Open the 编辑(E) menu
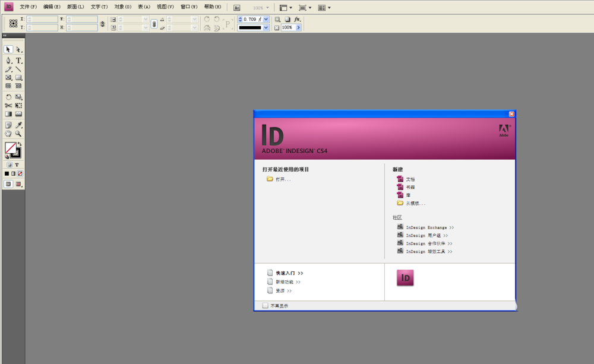594x364 pixels. point(52,7)
